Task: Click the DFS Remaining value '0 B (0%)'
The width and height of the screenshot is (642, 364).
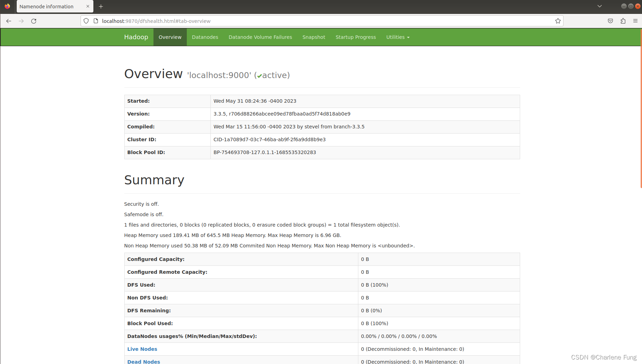Action: [x=372, y=311]
